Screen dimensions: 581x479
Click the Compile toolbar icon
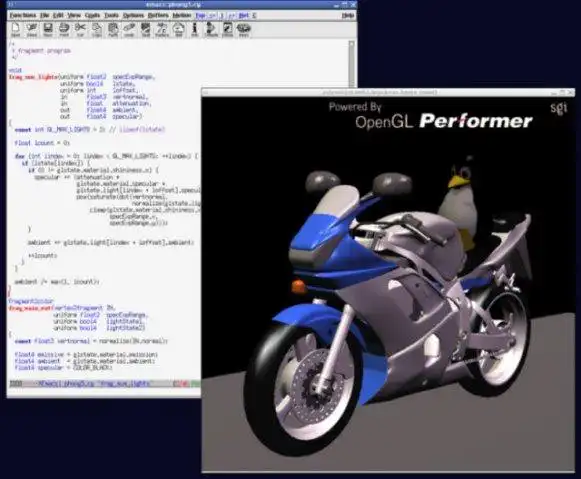coord(211,30)
